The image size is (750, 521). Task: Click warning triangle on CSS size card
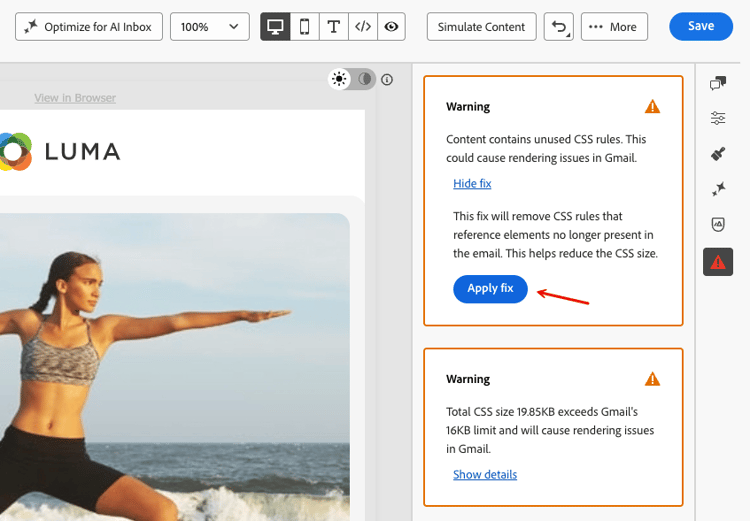pyautogui.click(x=652, y=379)
